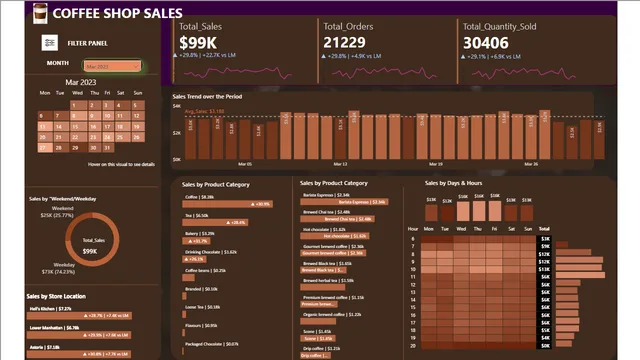Viewport: 640px width, 360px height.
Task: Click the Total column header in heatmap
Action: point(544,229)
